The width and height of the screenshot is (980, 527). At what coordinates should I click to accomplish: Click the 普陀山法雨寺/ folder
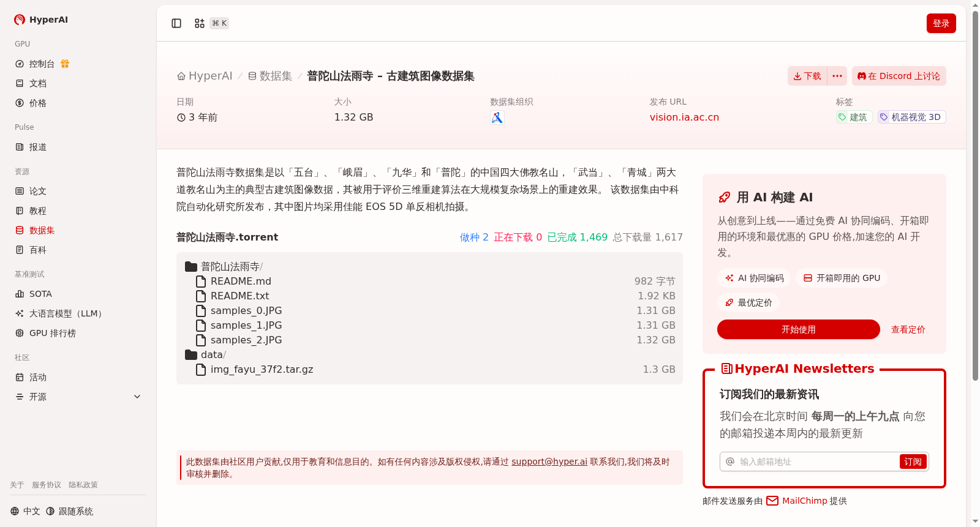click(x=224, y=266)
